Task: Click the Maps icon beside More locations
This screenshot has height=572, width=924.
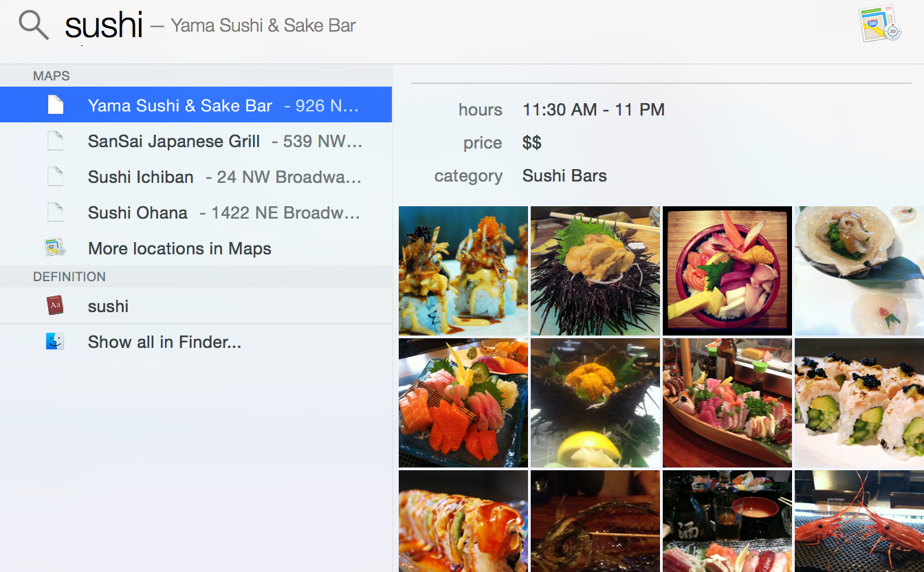Action: click(55, 247)
